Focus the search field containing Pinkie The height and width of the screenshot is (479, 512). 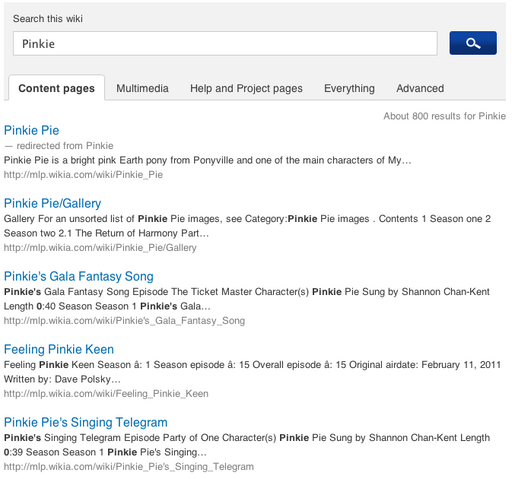(225, 44)
